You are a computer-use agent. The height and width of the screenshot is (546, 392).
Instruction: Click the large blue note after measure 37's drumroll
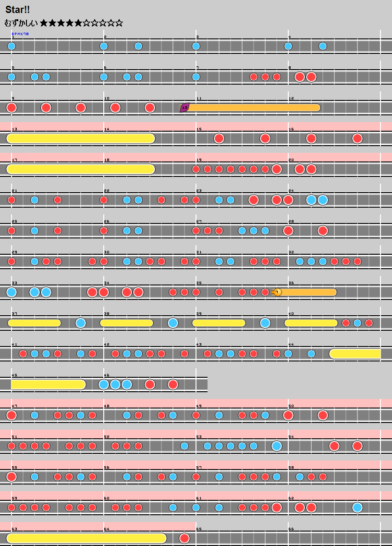click(x=81, y=323)
